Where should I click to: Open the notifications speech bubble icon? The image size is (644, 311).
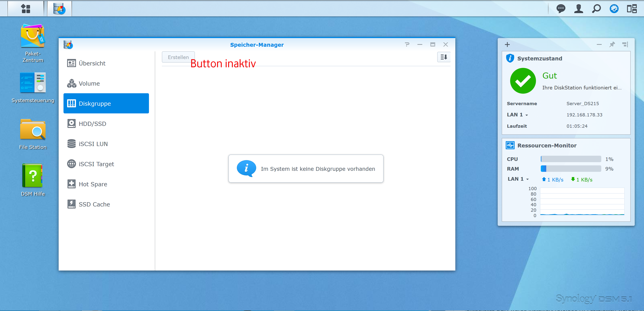pyautogui.click(x=561, y=9)
